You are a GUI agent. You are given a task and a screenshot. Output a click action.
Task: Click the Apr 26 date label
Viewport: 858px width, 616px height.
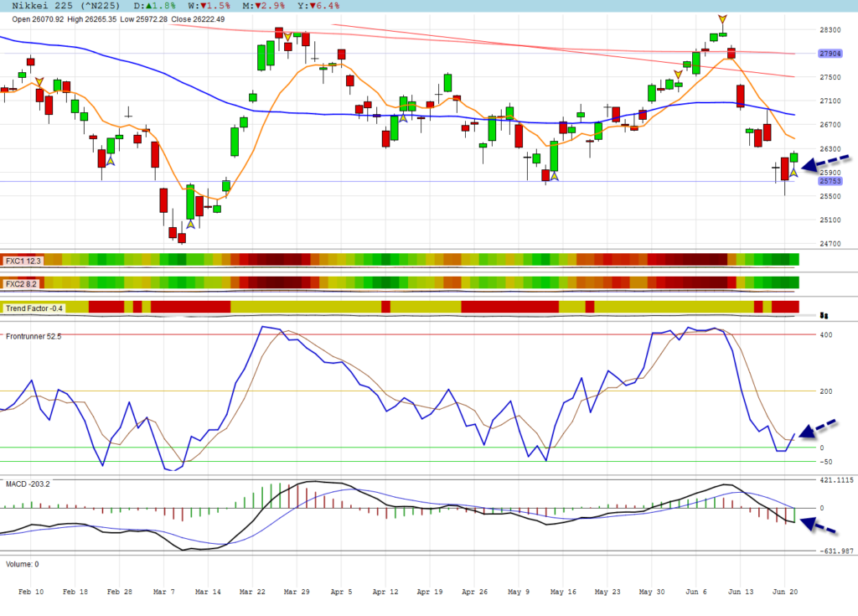pos(474,592)
